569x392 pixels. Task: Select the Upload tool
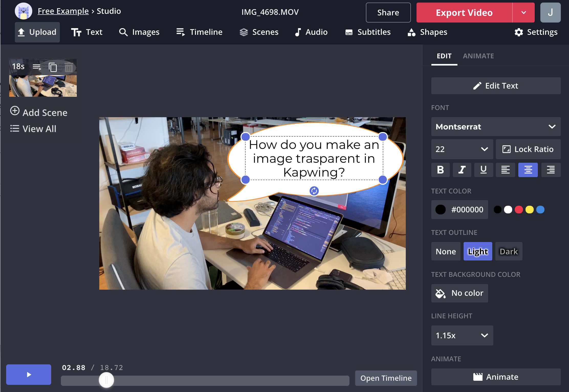37,32
